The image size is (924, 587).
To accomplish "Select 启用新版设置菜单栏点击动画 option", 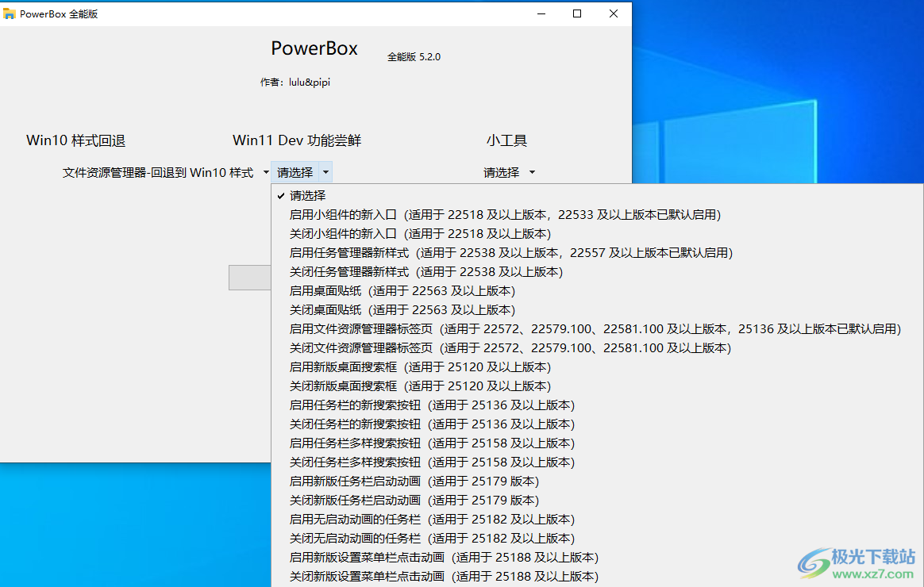I will (598, 557).
